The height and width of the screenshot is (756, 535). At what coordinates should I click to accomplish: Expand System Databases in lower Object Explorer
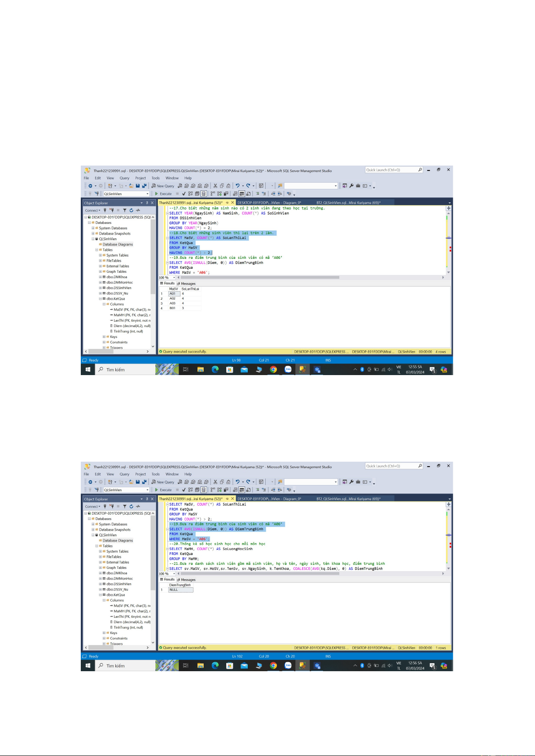click(93, 524)
